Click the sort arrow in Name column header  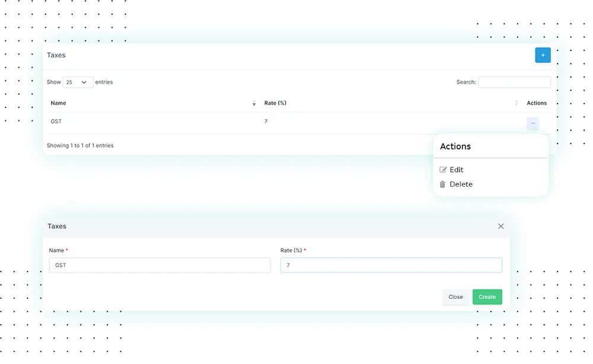[x=254, y=104]
